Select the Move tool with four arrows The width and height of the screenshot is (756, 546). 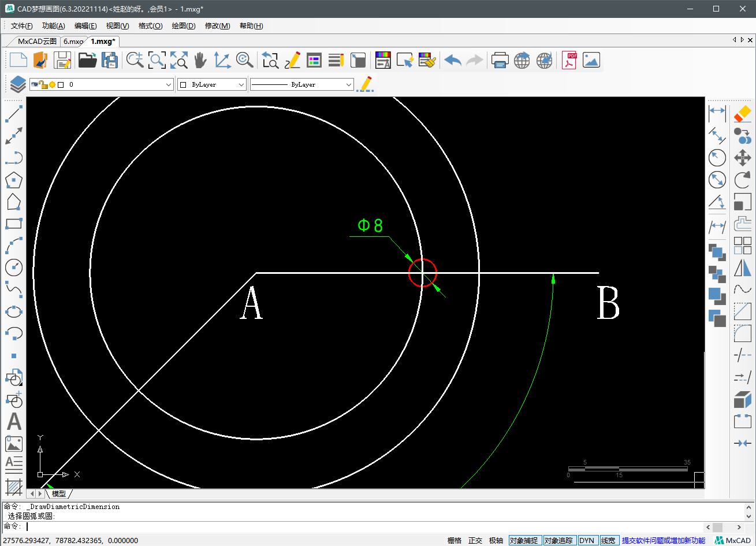(743, 158)
